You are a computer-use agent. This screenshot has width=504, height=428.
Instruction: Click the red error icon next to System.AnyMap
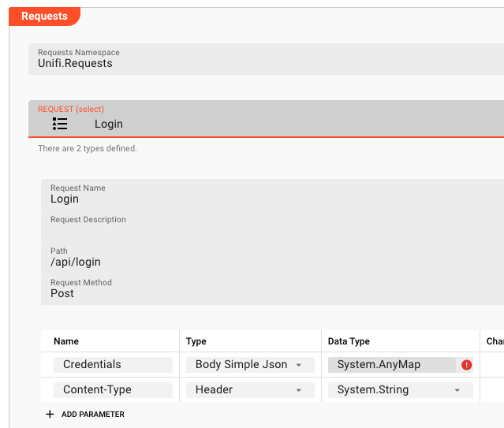point(466,365)
